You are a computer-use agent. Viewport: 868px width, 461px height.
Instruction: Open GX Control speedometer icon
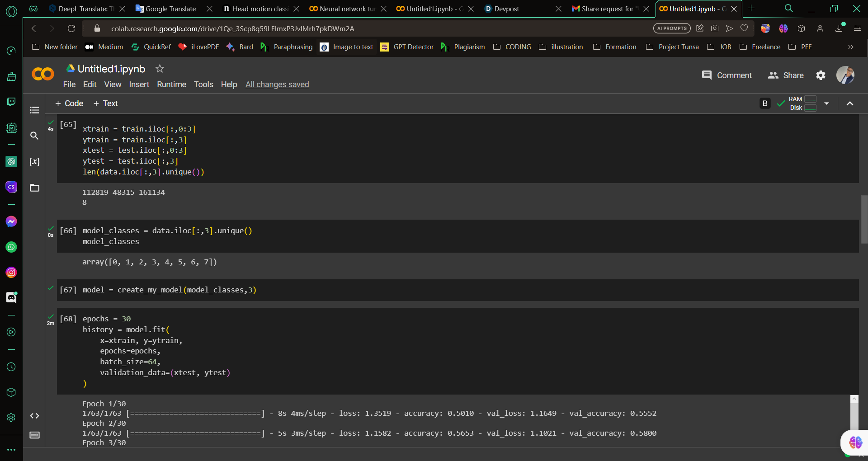point(11,51)
